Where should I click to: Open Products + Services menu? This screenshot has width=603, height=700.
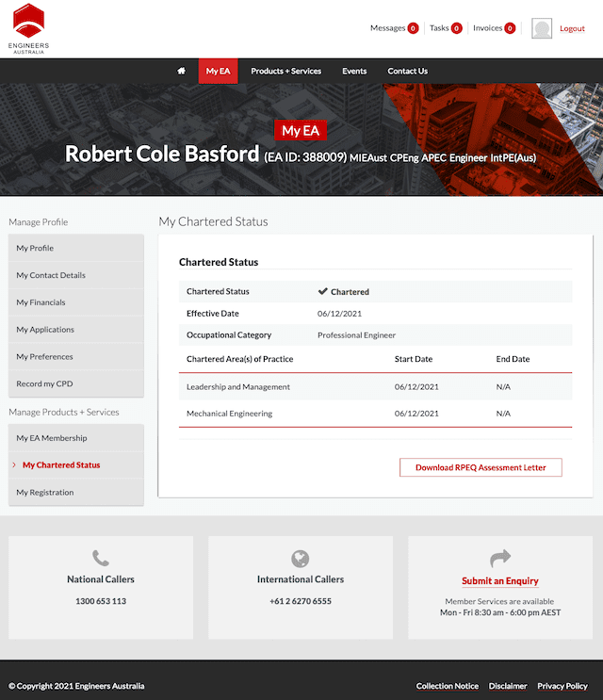(x=285, y=71)
